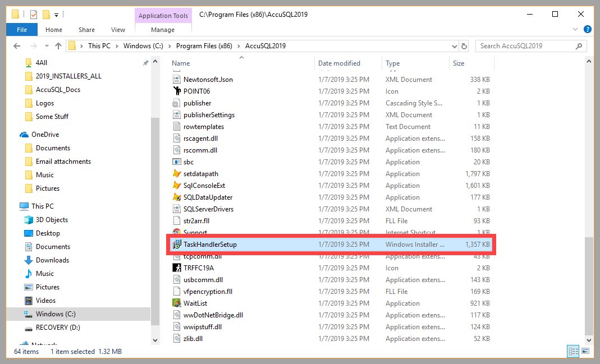Select the AccuSQL_Docs folder
The width and height of the screenshot is (600, 364).
[58, 90]
